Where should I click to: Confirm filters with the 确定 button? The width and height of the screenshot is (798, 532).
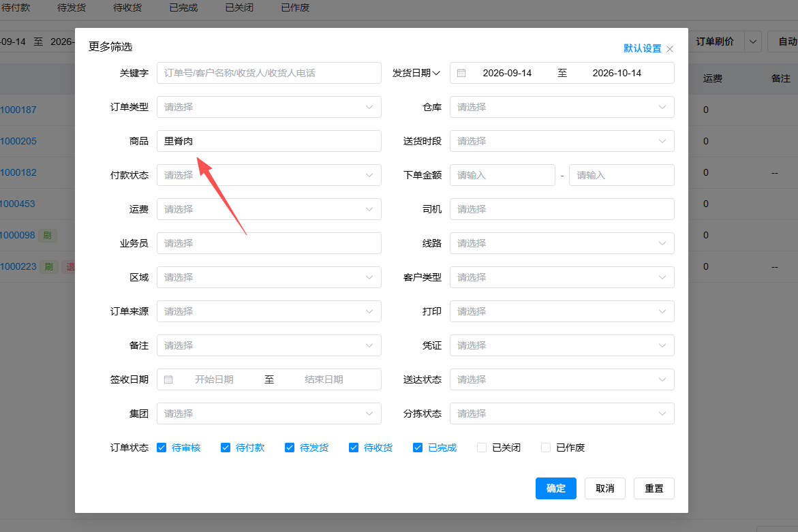pos(556,488)
